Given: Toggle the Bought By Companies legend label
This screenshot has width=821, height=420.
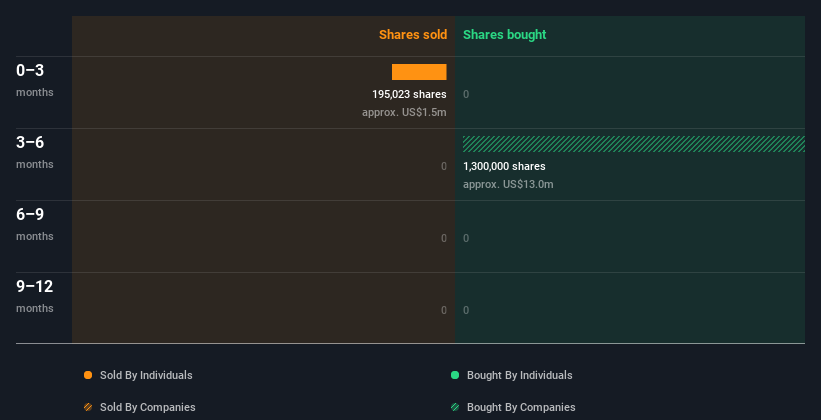Looking at the screenshot, I should [x=521, y=407].
